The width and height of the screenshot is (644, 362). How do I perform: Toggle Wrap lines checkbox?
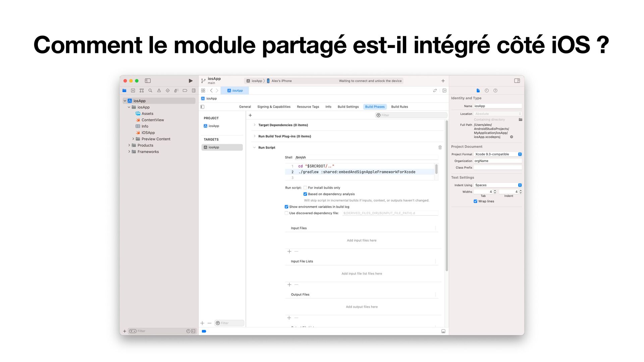coord(475,201)
